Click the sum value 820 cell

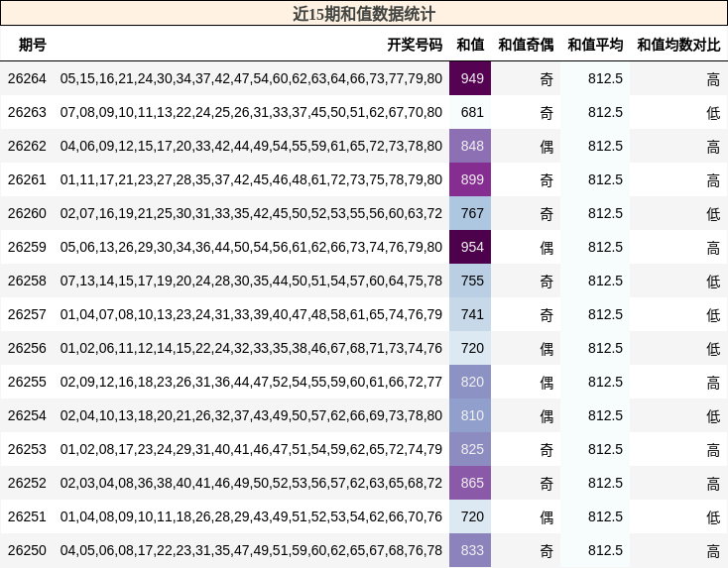[x=470, y=382]
